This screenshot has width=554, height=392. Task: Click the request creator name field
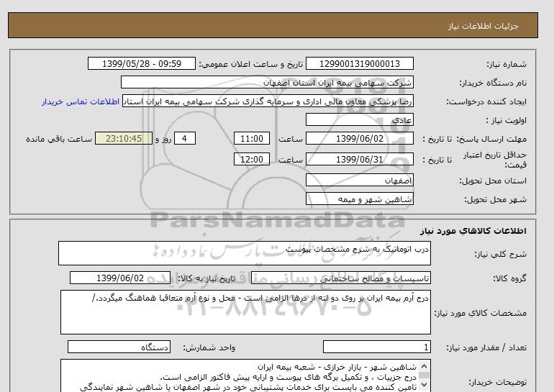click(268, 101)
